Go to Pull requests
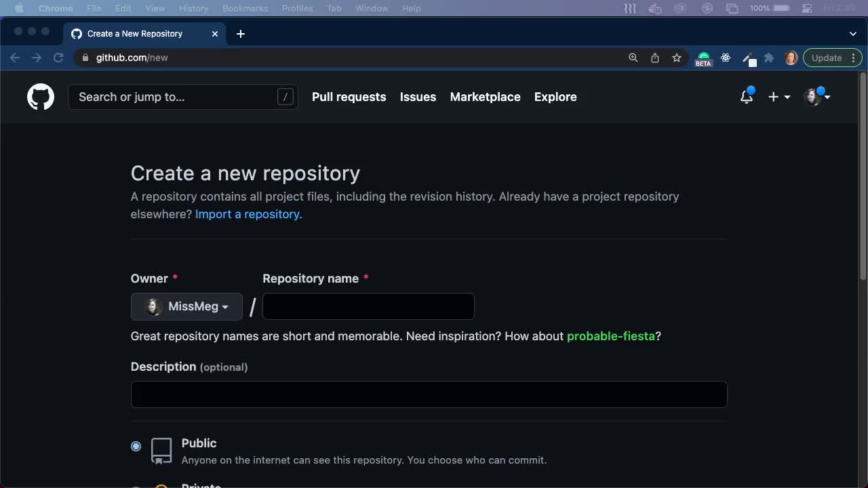 [x=349, y=97]
